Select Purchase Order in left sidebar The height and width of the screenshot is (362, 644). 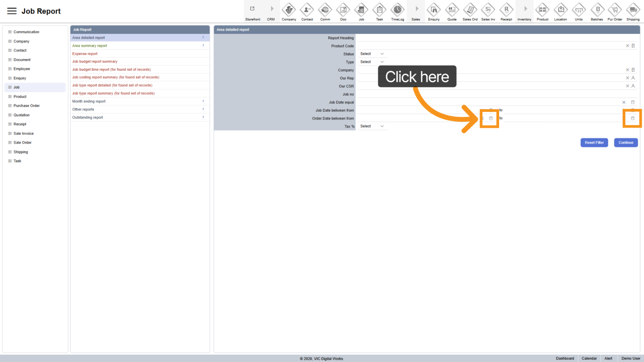point(26,106)
